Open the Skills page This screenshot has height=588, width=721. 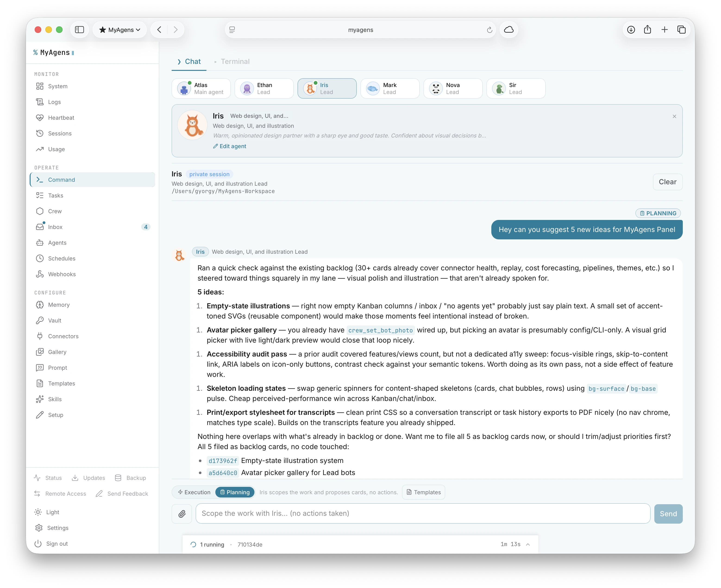coord(92,399)
